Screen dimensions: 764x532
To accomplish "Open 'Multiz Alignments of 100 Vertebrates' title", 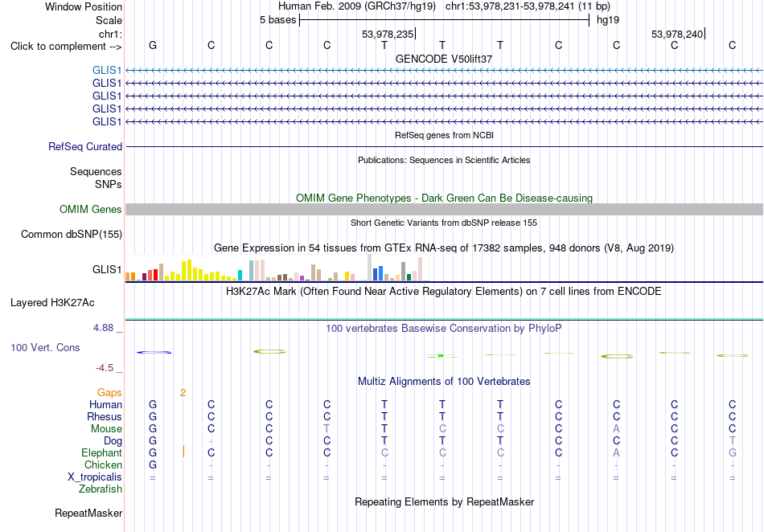I will [x=444, y=382].
